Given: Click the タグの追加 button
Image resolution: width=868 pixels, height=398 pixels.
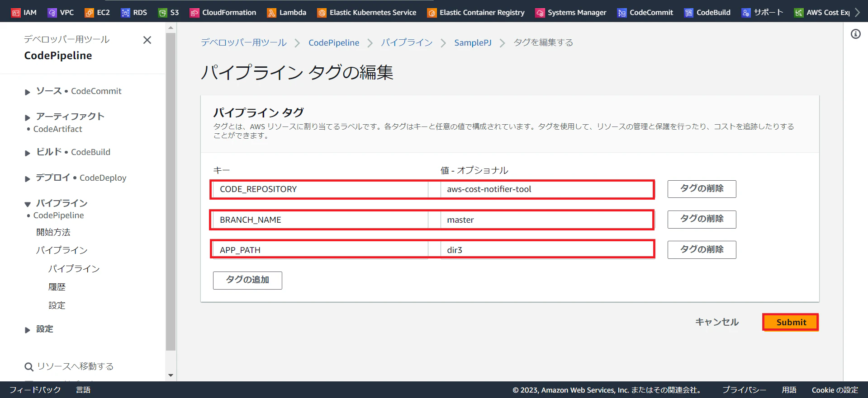Looking at the screenshot, I should [x=247, y=280].
